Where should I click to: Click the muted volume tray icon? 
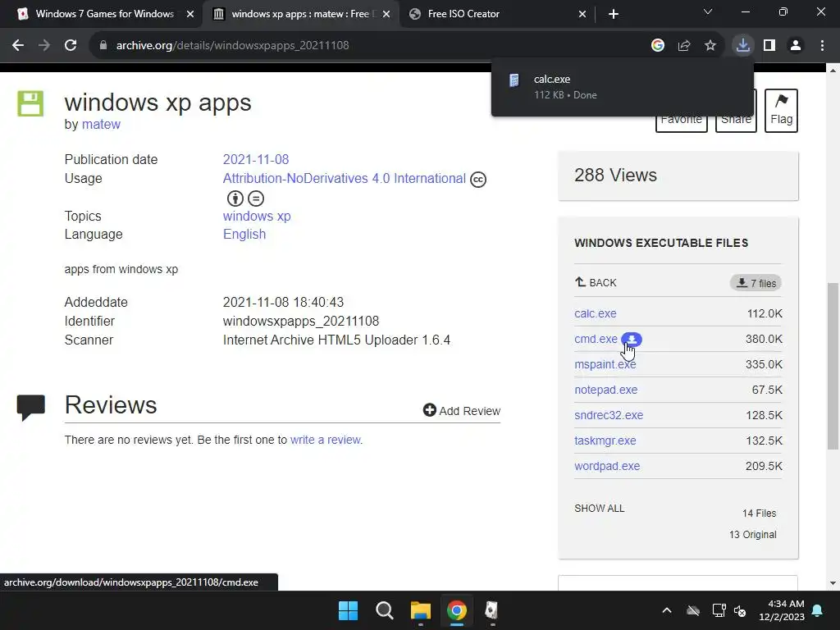pyautogui.click(x=741, y=610)
